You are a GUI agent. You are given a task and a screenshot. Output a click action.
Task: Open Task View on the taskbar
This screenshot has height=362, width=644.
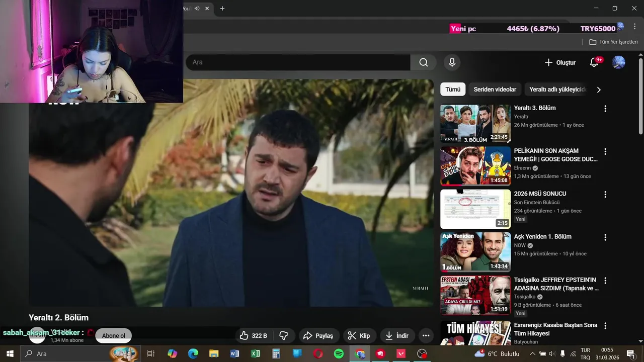(150, 353)
